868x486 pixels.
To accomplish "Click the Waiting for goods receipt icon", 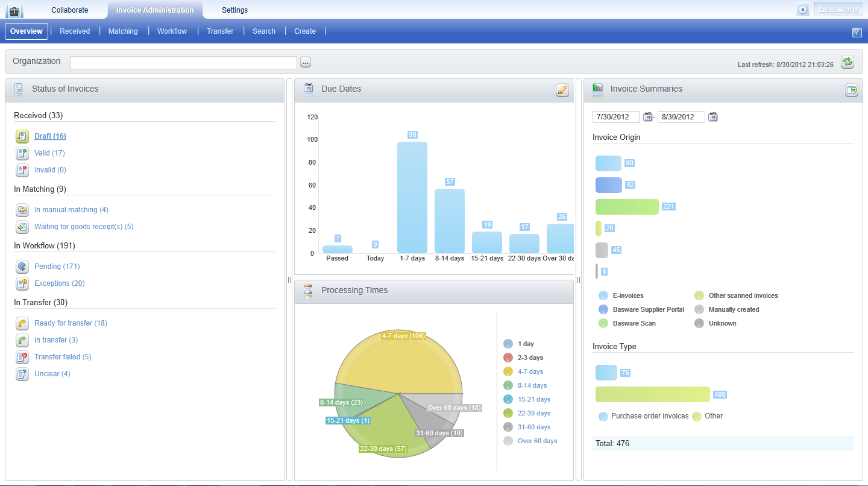I will tap(22, 227).
